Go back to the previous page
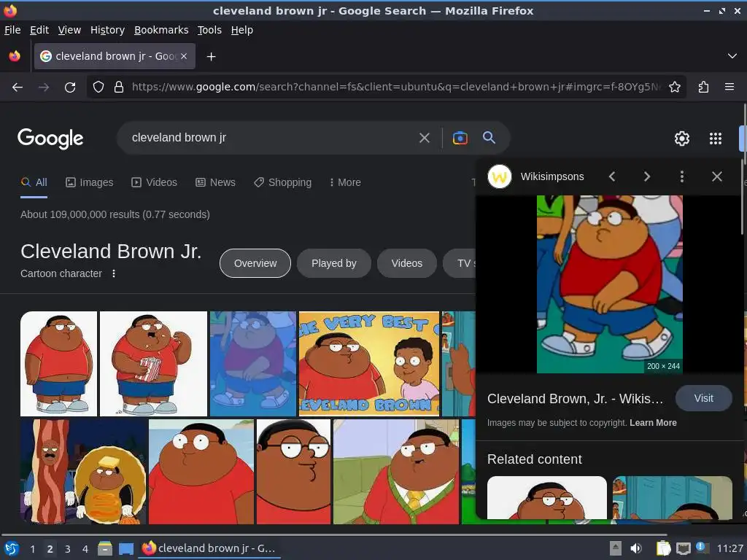This screenshot has width=747, height=560. [18, 87]
